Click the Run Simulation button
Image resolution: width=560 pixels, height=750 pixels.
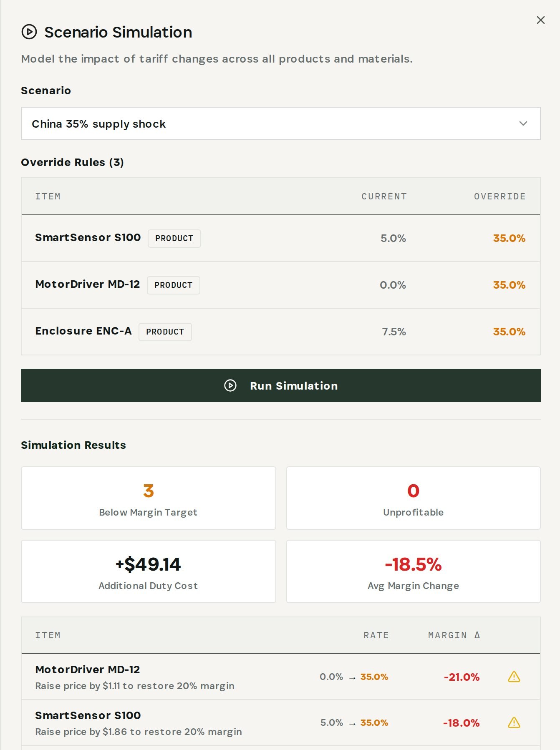pyautogui.click(x=281, y=385)
